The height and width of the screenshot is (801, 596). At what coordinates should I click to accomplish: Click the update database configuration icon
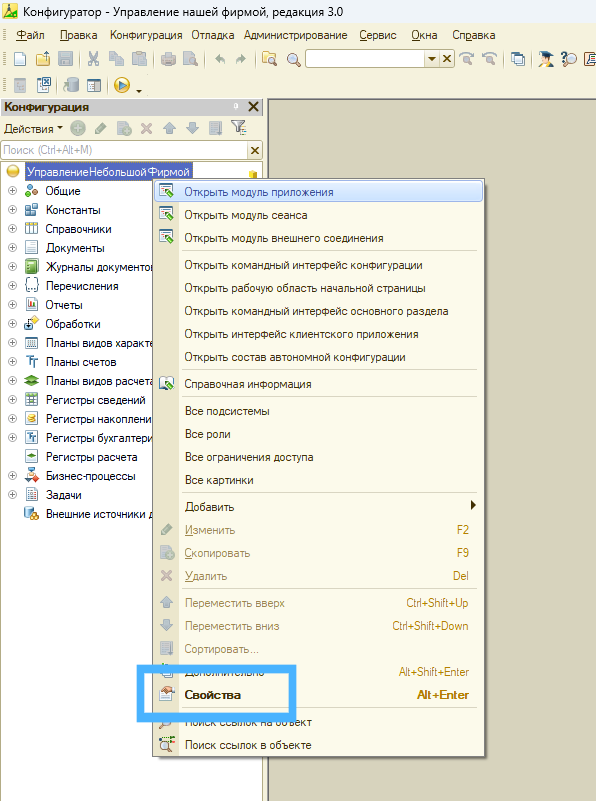pyautogui.click(x=71, y=85)
